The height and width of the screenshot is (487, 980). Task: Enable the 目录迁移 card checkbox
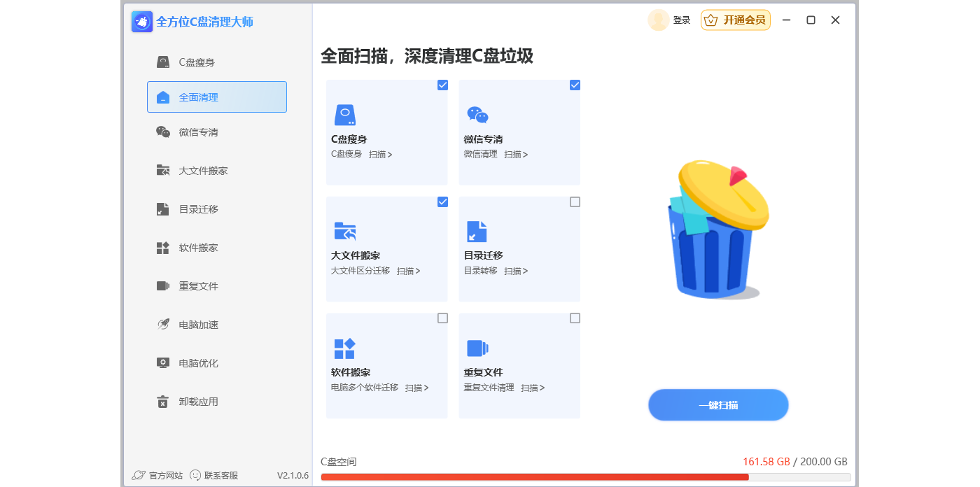click(x=575, y=202)
